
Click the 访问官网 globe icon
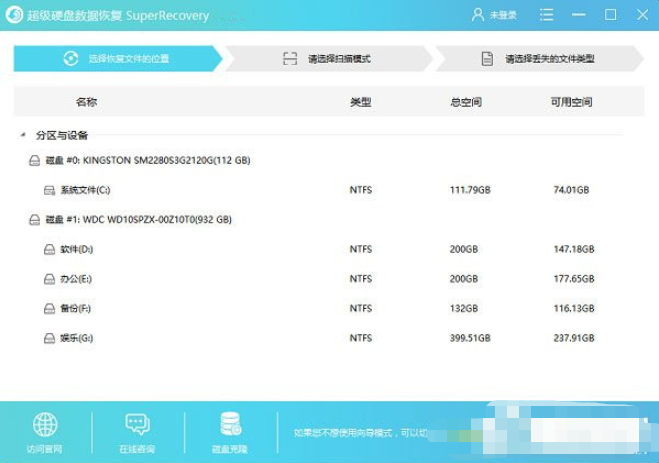(x=45, y=423)
